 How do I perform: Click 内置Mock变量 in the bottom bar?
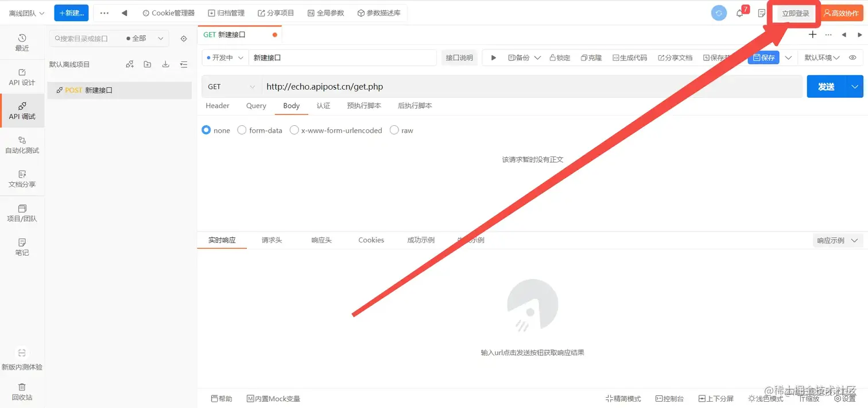click(x=273, y=398)
